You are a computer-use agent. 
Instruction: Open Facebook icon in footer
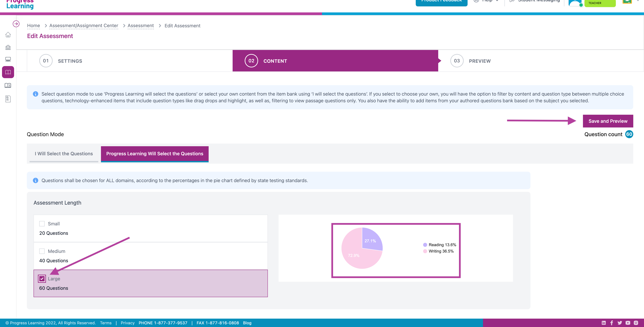(611, 323)
